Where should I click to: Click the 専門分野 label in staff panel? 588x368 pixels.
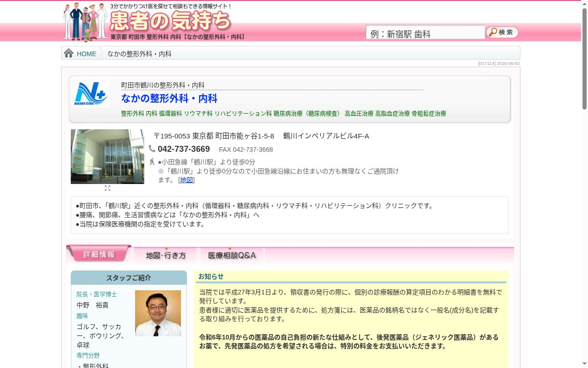88,356
